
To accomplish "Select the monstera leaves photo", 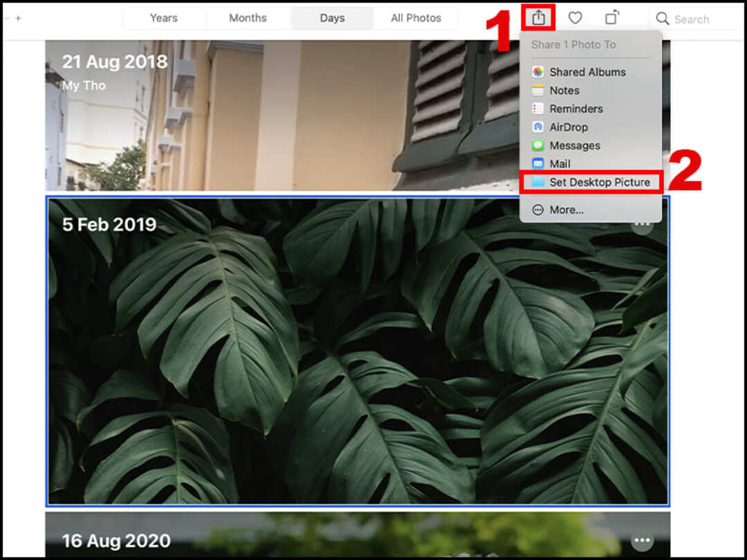I will 358,351.
